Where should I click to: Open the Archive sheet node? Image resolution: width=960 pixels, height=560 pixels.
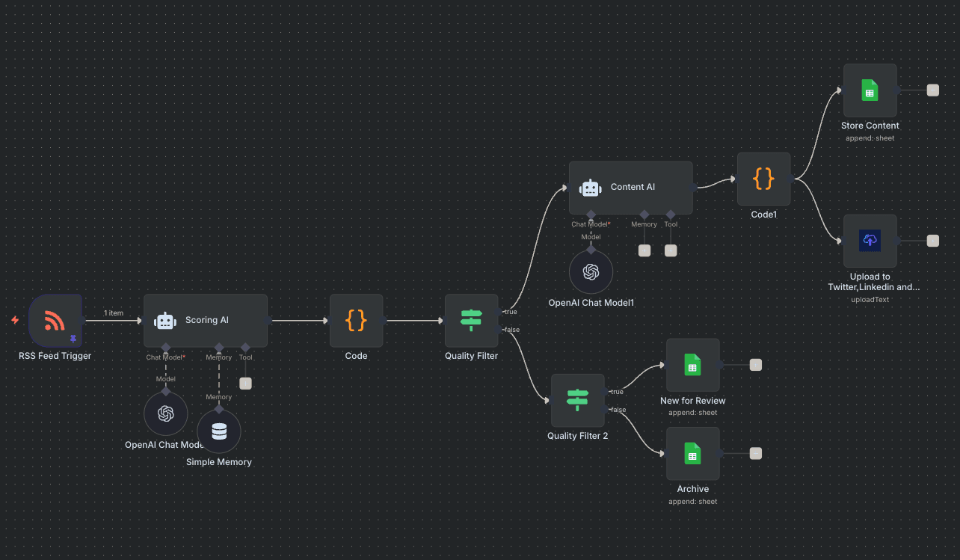692,453
